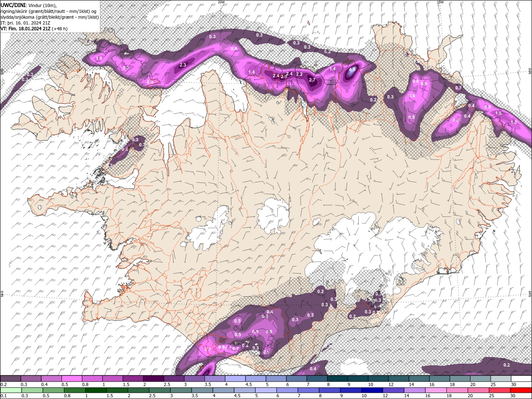
Task: Click the light grey upper legend swatch at 25
Action: coord(501,379)
